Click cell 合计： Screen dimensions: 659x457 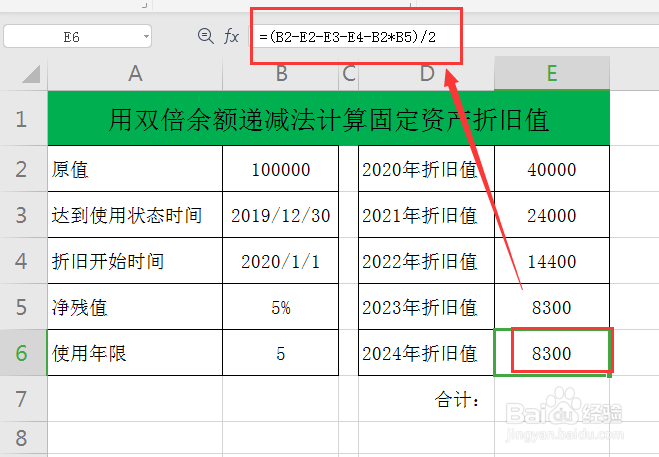pos(427,399)
